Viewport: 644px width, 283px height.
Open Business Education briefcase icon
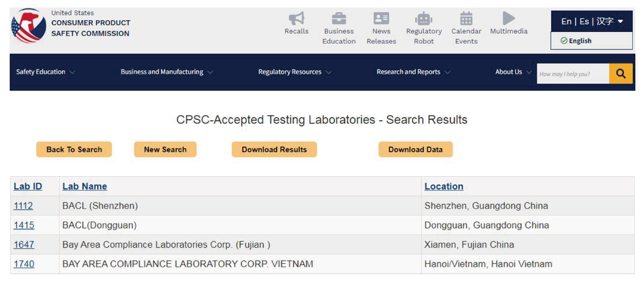[x=339, y=18]
